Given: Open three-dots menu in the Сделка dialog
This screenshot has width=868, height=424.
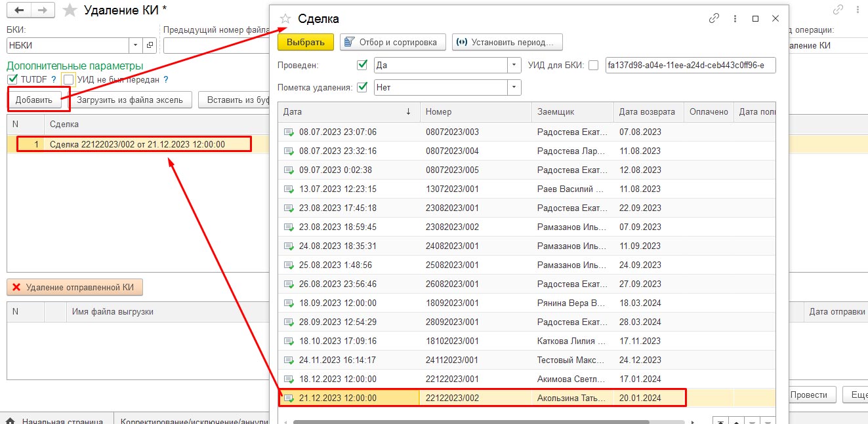Looking at the screenshot, I should pos(735,18).
